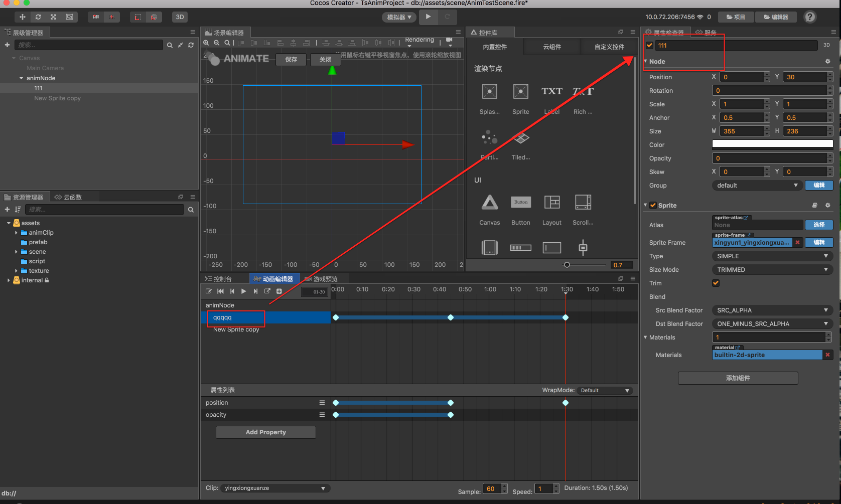This screenshot has width=841, height=504.
Task: Toggle pivot/center handle position mode
Action: pyautogui.click(x=95, y=17)
